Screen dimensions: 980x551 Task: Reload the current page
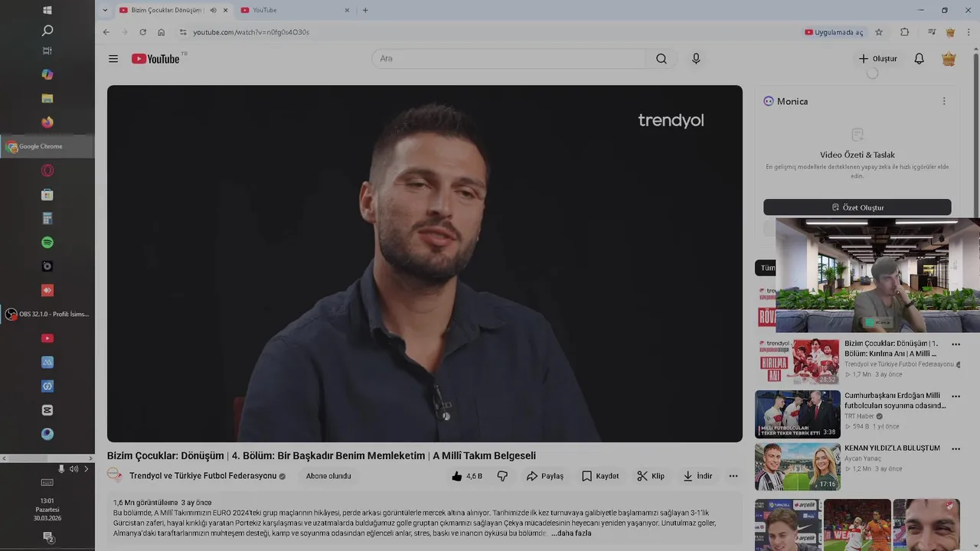point(142,32)
